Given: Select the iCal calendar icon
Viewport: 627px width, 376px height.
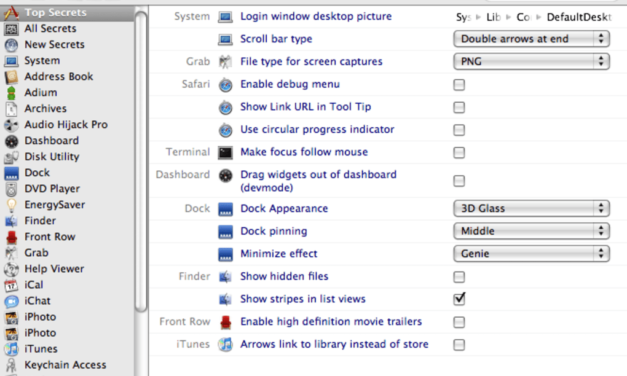Looking at the screenshot, I should point(11,285).
